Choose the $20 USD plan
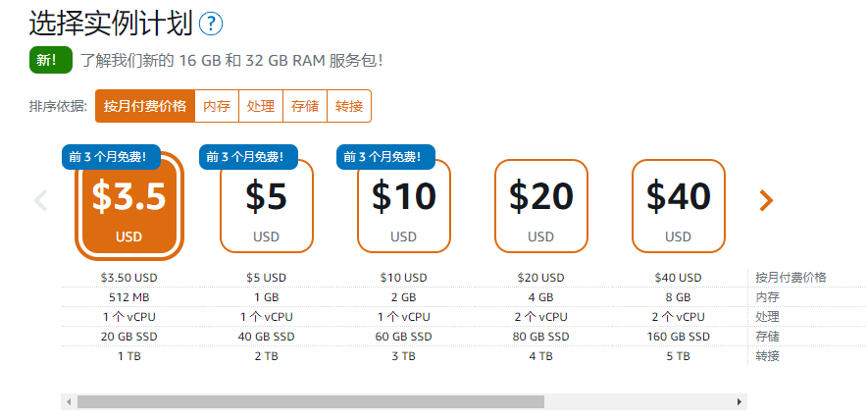 click(540, 206)
